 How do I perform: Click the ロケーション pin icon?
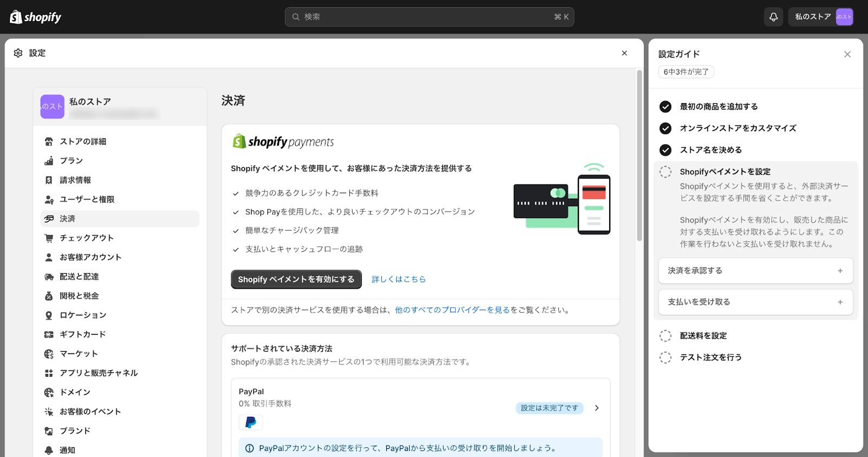[49, 315]
